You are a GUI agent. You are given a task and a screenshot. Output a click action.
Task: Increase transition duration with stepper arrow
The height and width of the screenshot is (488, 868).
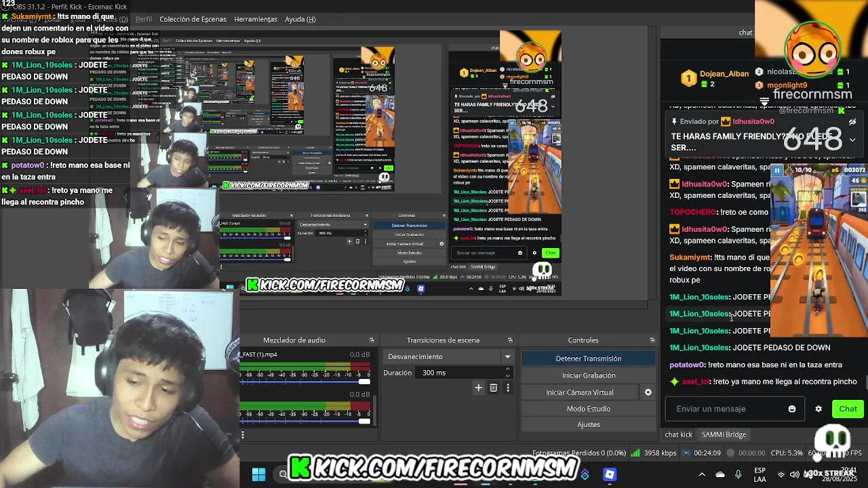[507, 369]
